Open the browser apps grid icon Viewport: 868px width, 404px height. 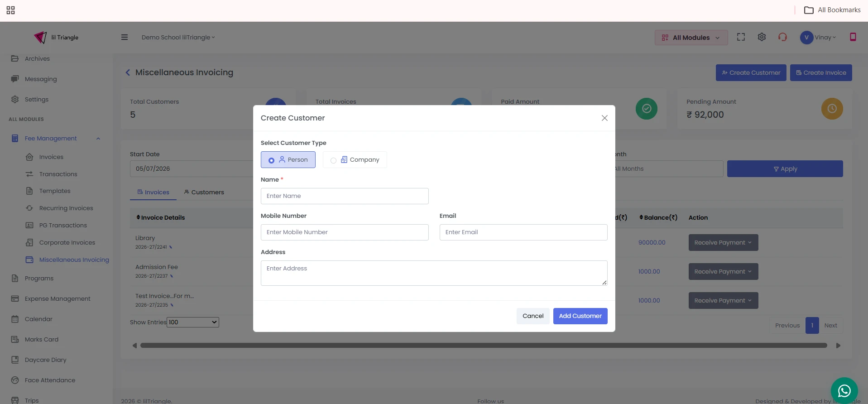click(11, 10)
